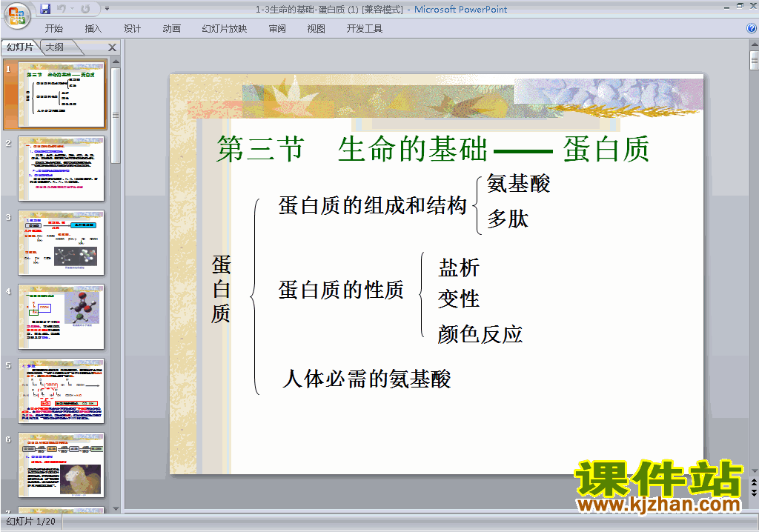This screenshot has width=759, height=532.
Task: Click the text 盐析 on the slide
Action: coord(459,267)
